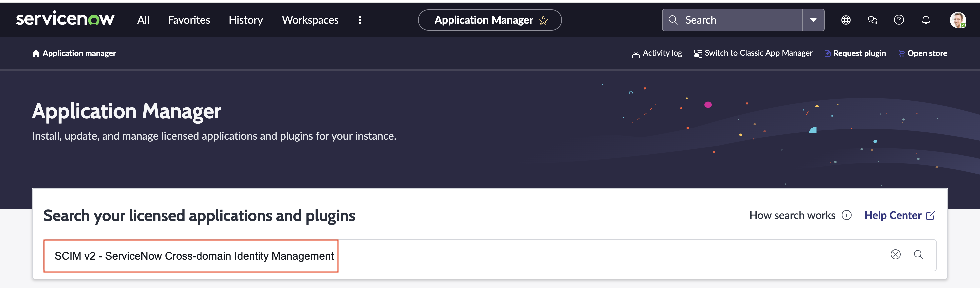Screen dimensions: 980x288
Task: Open the Workspaces menu
Action: (x=310, y=20)
